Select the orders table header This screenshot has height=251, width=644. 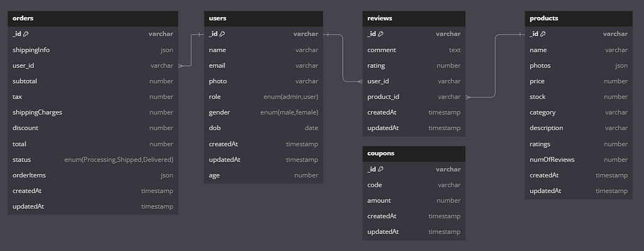tap(93, 18)
